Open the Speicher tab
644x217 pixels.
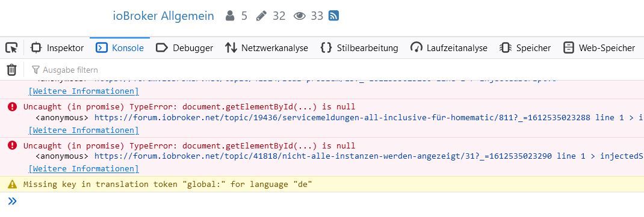coord(525,48)
